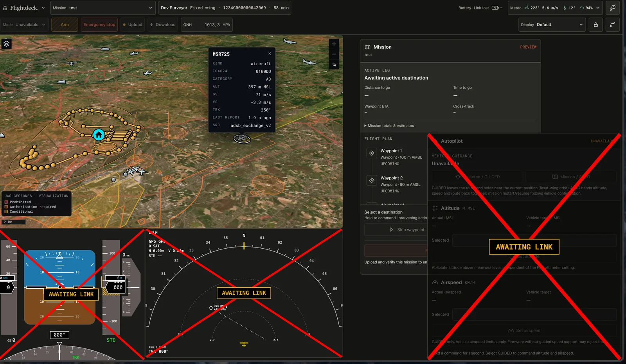Screen dimensions: 626x364
Task: Open the map attribution info icon
Action: (x=335, y=221)
